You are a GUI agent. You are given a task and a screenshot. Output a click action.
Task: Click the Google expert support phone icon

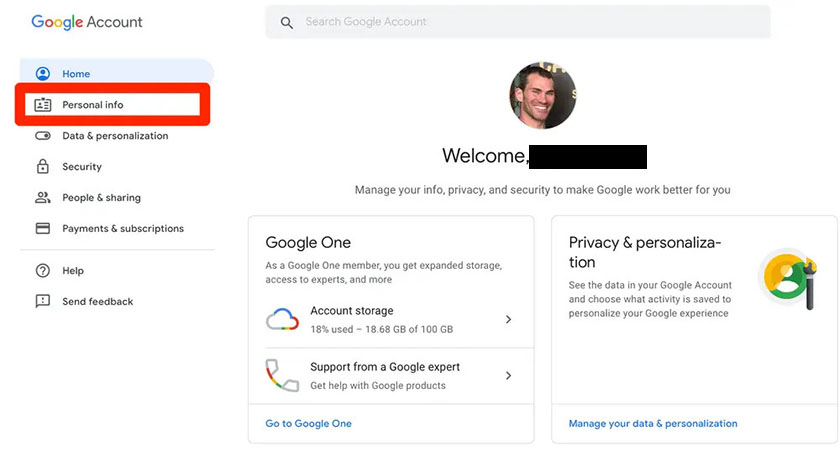click(x=283, y=375)
